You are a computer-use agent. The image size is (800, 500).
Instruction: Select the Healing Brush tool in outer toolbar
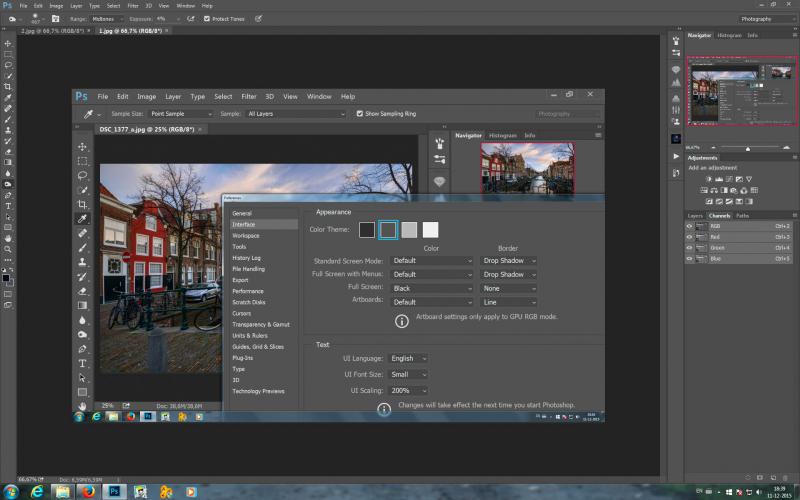[8, 108]
